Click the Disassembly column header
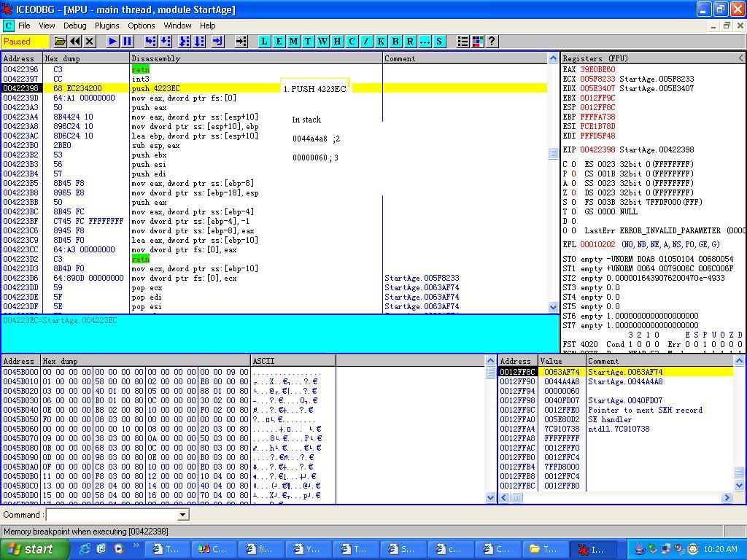747x560 pixels. pos(256,58)
